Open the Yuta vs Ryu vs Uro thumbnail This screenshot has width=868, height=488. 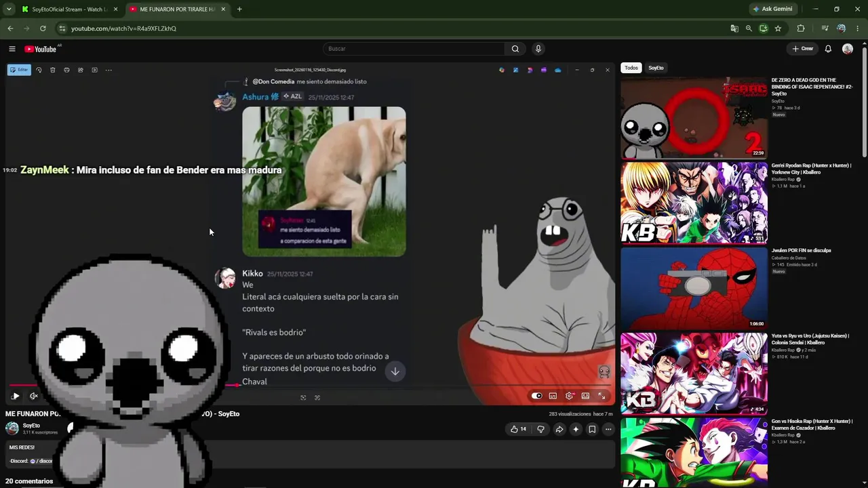[x=694, y=373]
